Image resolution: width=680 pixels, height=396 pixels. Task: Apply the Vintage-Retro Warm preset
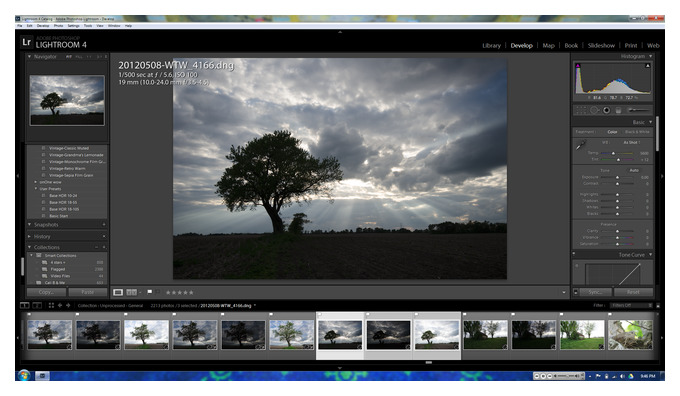[67, 168]
